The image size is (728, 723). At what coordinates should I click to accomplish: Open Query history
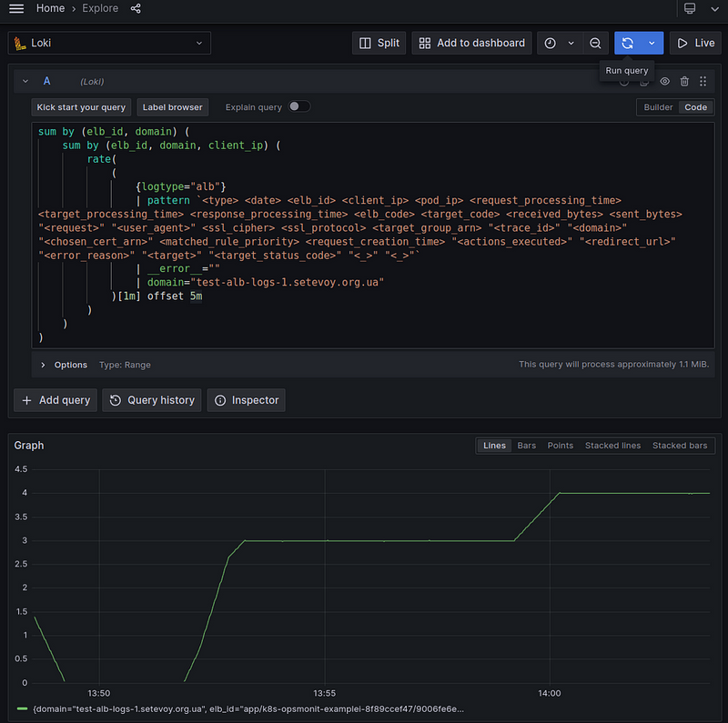(152, 400)
